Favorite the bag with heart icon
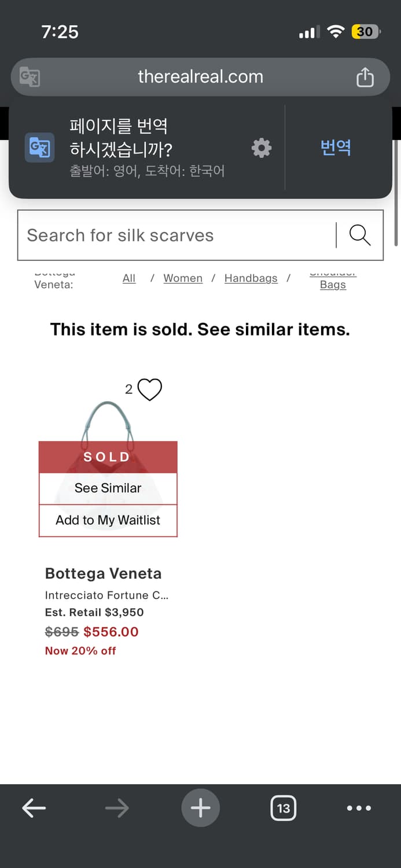This screenshot has width=401, height=868. [x=150, y=390]
